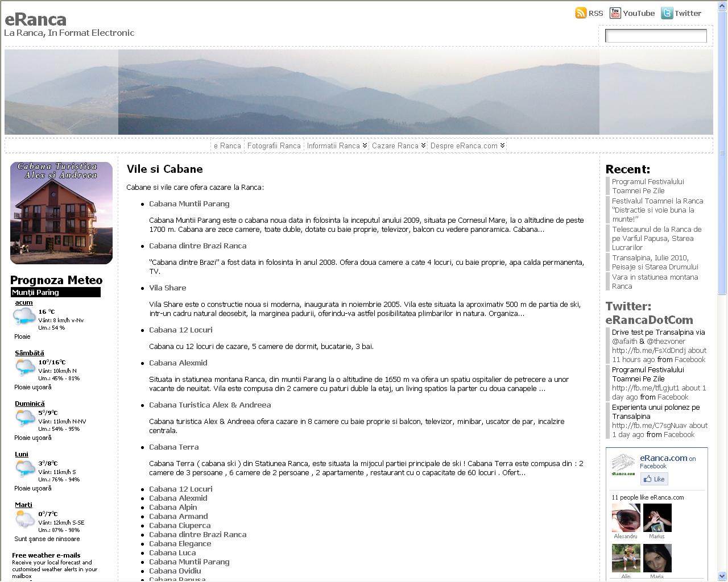728x582 pixels.
Task: Open Cabana Elegance in bottom list
Action: coord(180,543)
